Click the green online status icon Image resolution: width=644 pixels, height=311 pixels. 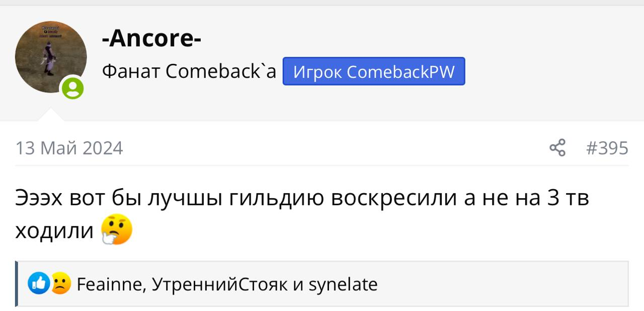coord(73,89)
